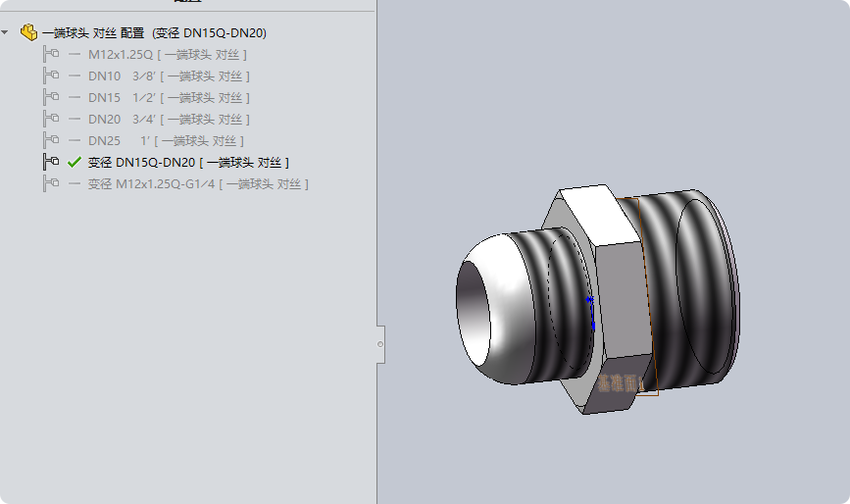Select configuration M12x1.25Q [ 一端球头 对丝 ]
Viewport: 850px width, 504px height.
coord(168,55)
